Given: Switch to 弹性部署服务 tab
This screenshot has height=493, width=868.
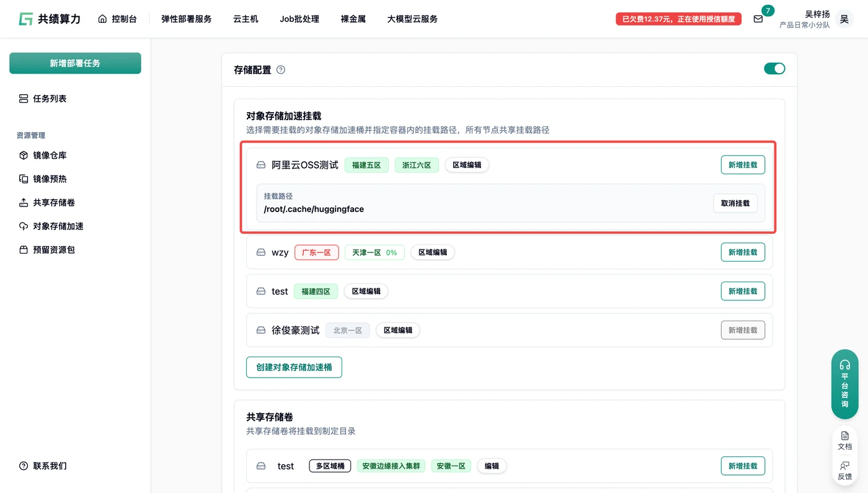Looking at the screenshot, I should coord(186,19).
